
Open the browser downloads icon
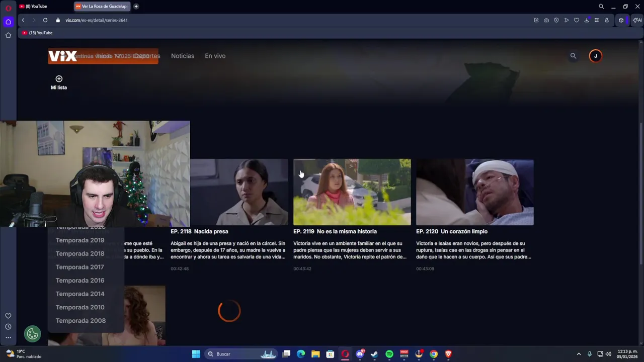tap(587, 20)
